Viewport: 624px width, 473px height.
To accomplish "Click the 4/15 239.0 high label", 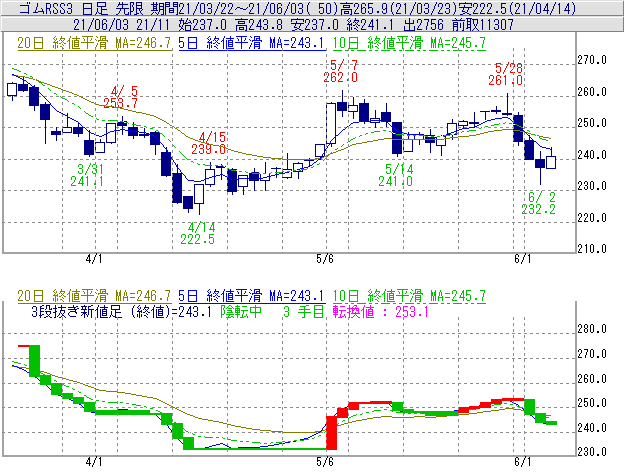I will [x=209, y=144].
